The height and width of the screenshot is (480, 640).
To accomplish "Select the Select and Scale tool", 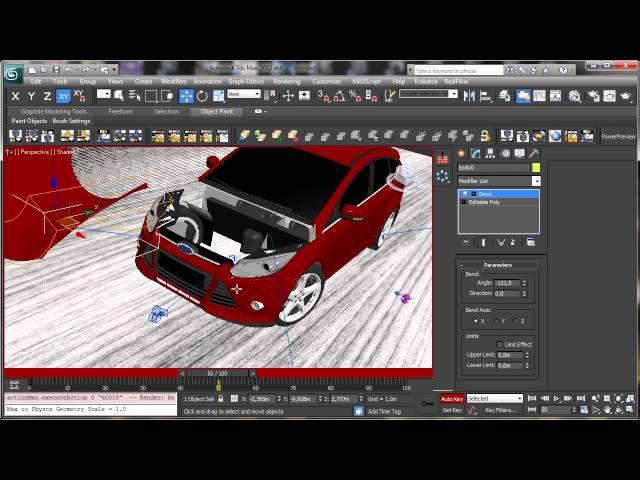I will point(219,96).
